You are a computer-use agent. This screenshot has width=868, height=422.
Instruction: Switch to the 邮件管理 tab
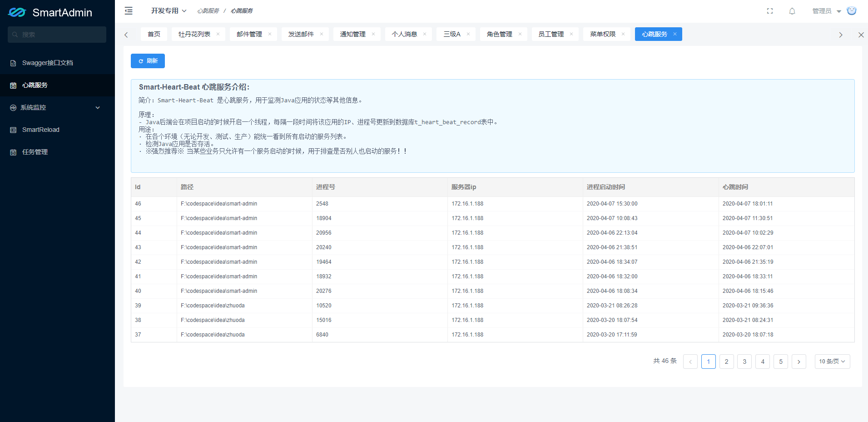pos(249,34)
